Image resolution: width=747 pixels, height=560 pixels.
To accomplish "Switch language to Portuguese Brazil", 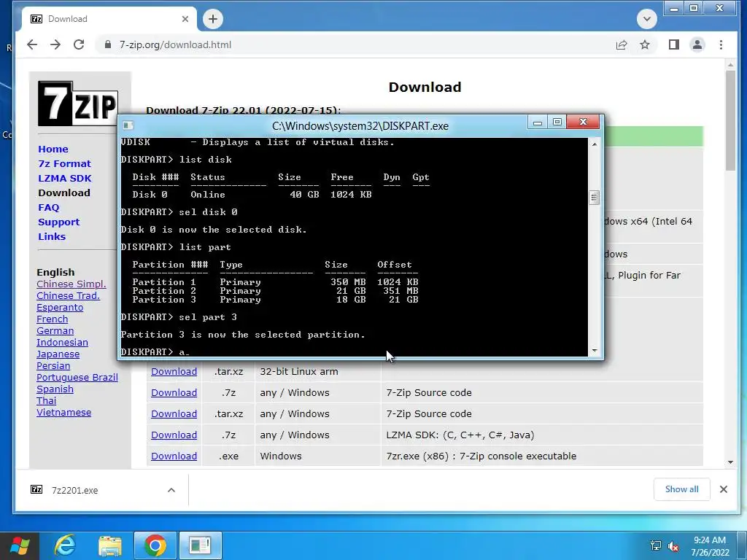I will pos(77,378).
